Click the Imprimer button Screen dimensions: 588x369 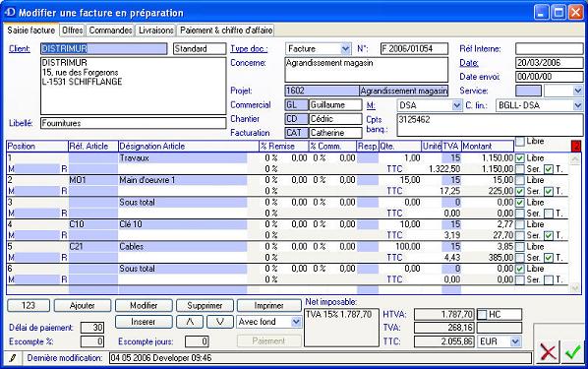pos(268,306)
